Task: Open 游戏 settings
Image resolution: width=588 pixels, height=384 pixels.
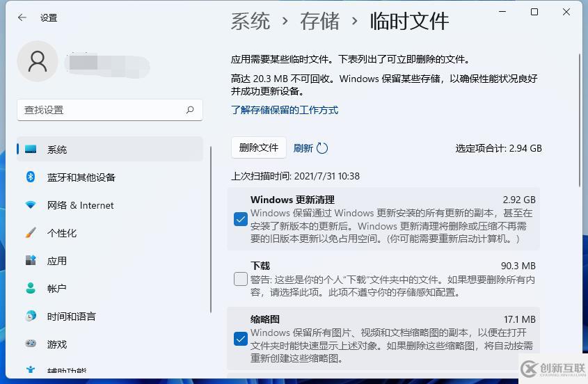Action: [110, 344]
